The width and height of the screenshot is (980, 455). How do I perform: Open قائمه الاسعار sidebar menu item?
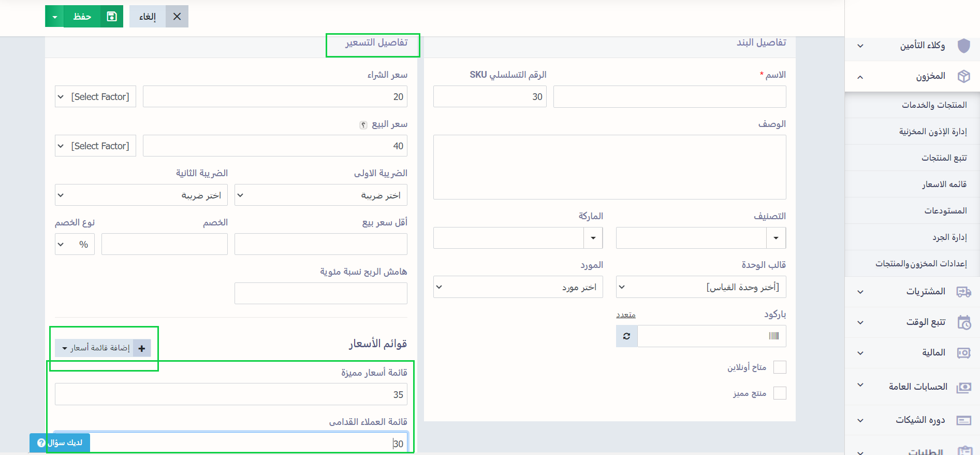(944, 184)
